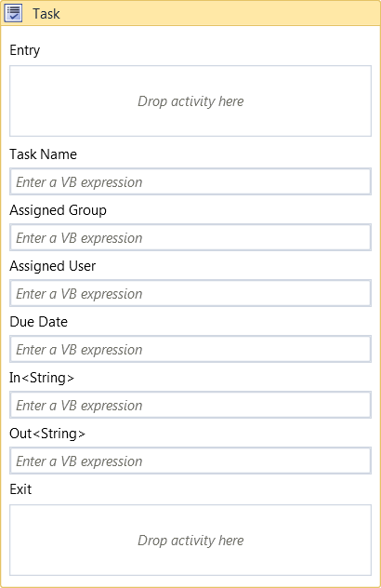Screen dimensions: 381x588
Task: Focus the In<String> expression field
Action: 190,405
